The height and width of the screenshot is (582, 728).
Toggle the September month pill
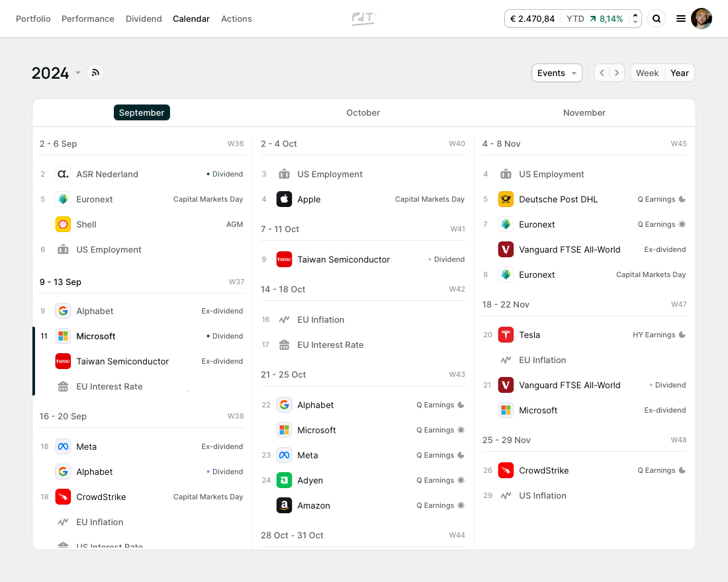pos(142,112)
